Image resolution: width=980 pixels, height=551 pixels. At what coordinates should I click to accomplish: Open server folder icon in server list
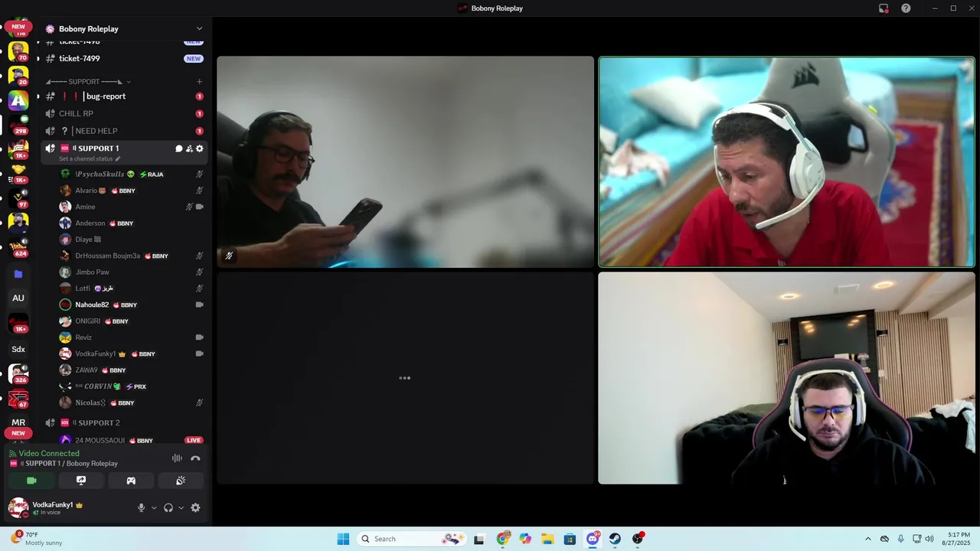pos(18,274)
